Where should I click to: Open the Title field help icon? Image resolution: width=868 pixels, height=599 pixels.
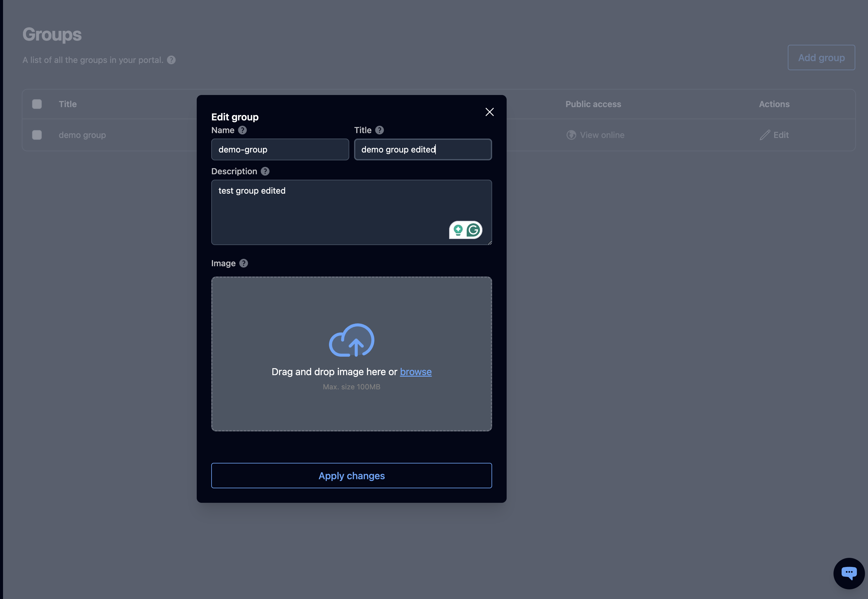point(380,130)
